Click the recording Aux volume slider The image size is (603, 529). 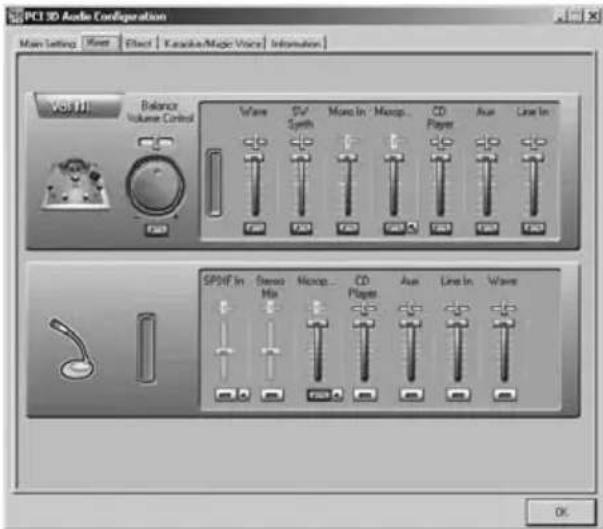(x=411, y=351)
